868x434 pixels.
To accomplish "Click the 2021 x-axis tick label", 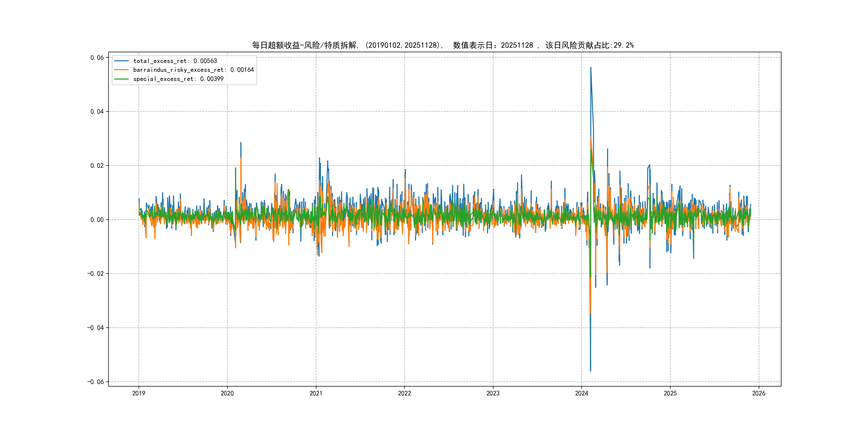I will (316, 393).
